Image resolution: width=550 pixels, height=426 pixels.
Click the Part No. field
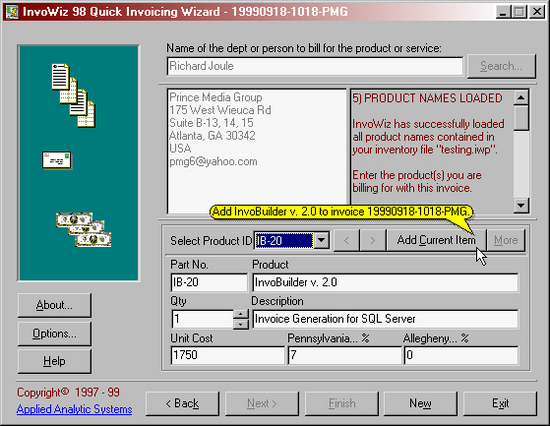(209, 282)
